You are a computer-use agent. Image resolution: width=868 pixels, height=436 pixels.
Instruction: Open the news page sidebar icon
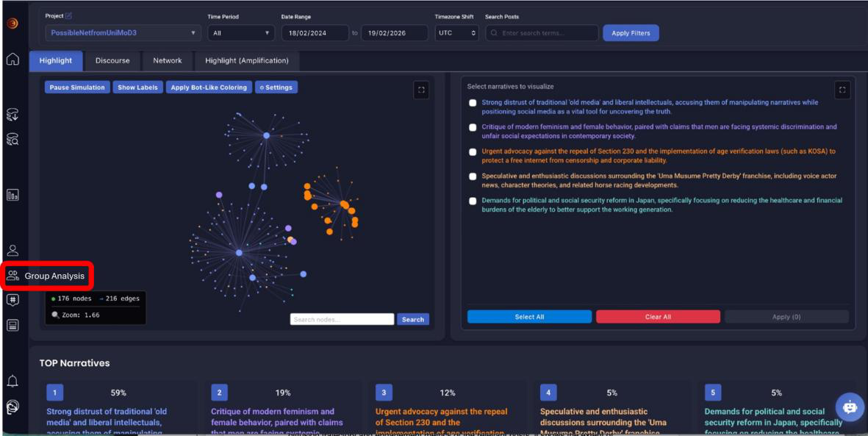(12, 325)
